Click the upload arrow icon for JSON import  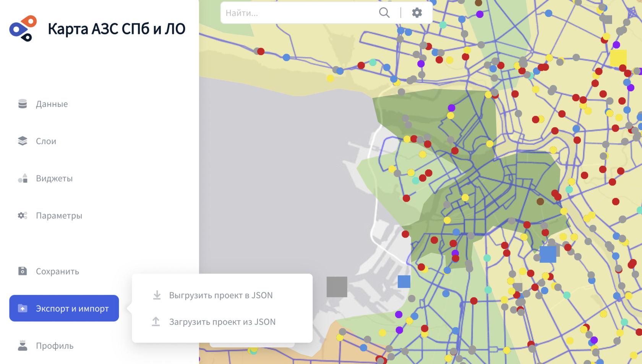click(x=156, y=322)
